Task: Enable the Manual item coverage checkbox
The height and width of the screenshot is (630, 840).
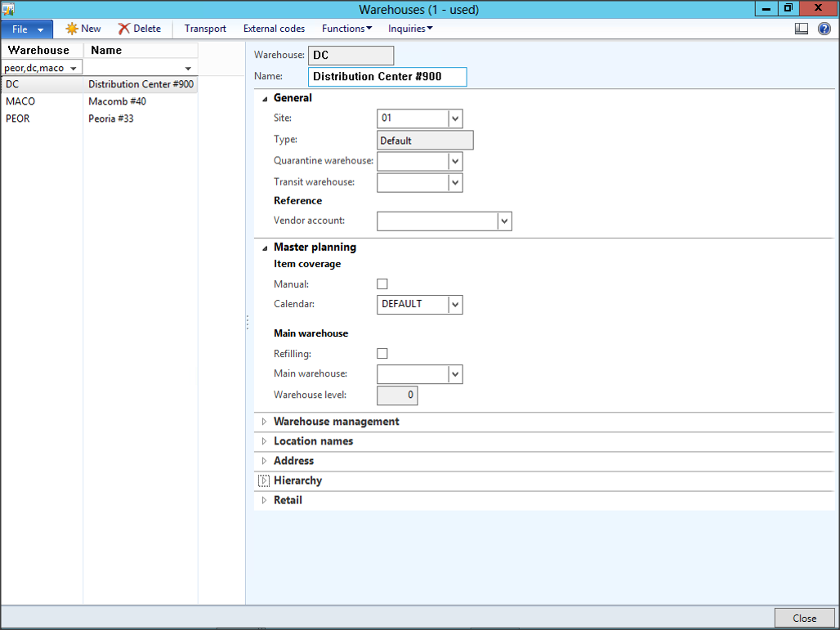Action: [382, 284]
